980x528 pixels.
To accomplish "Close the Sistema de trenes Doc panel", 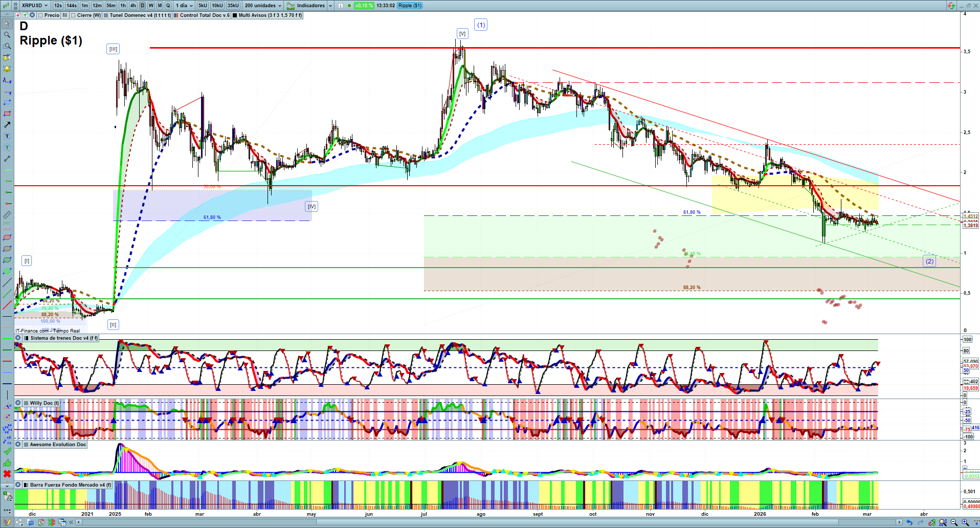I will coord(18,338).
